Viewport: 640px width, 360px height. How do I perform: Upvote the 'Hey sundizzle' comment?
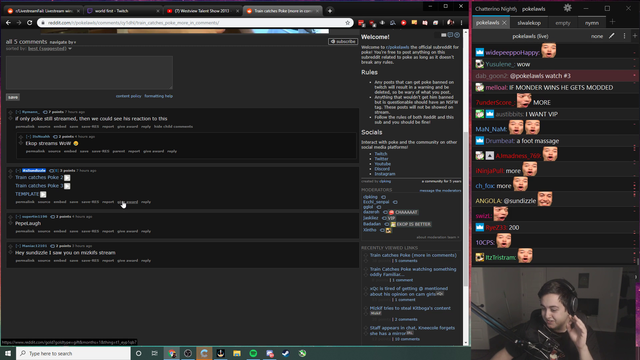coord(11,246)
